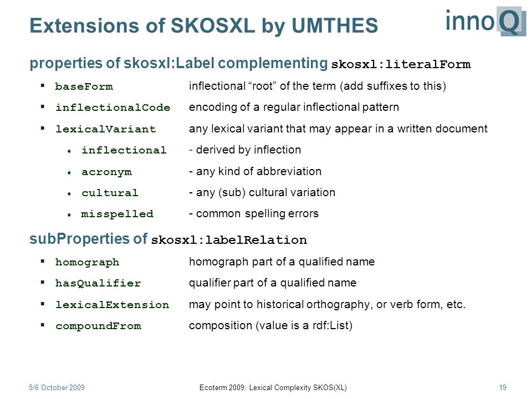Select the baseForm property term

click(84, 86)
